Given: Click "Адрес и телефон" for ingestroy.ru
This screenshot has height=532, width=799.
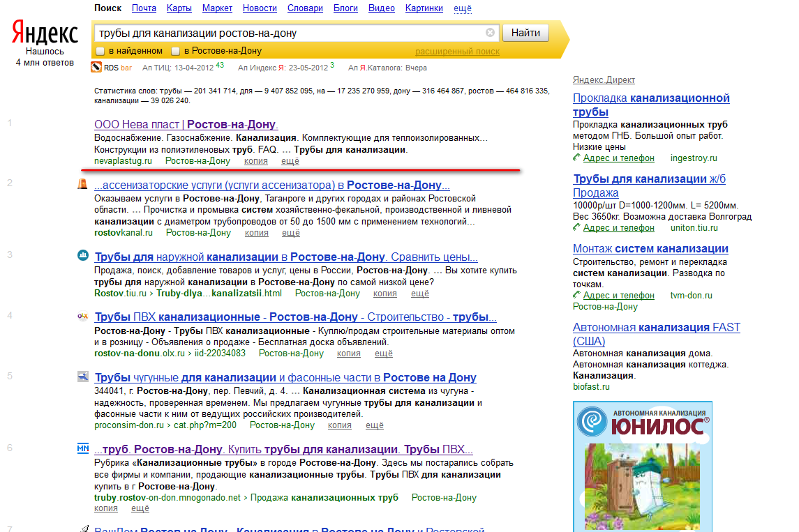Looking at the screenshot, I should 618,158.
